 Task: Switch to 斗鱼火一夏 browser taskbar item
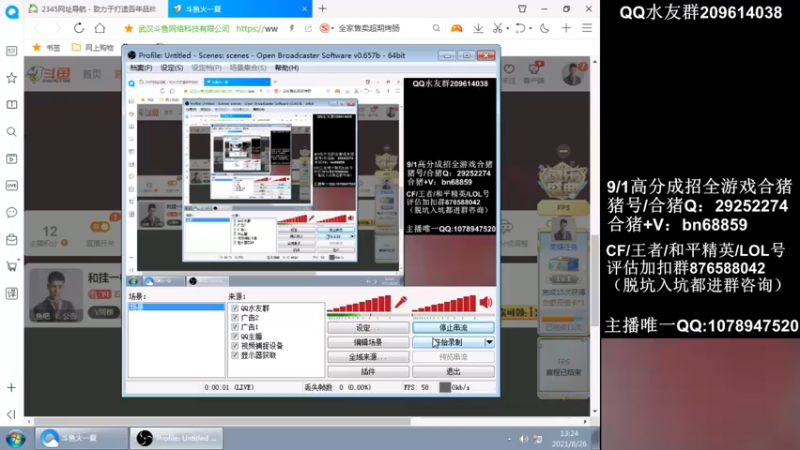coord(82,438)
